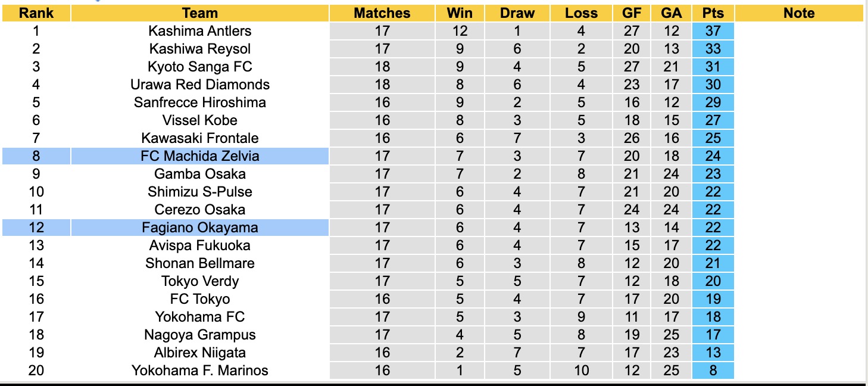
Task: Click the Pts column header
Action: [713, 13]
